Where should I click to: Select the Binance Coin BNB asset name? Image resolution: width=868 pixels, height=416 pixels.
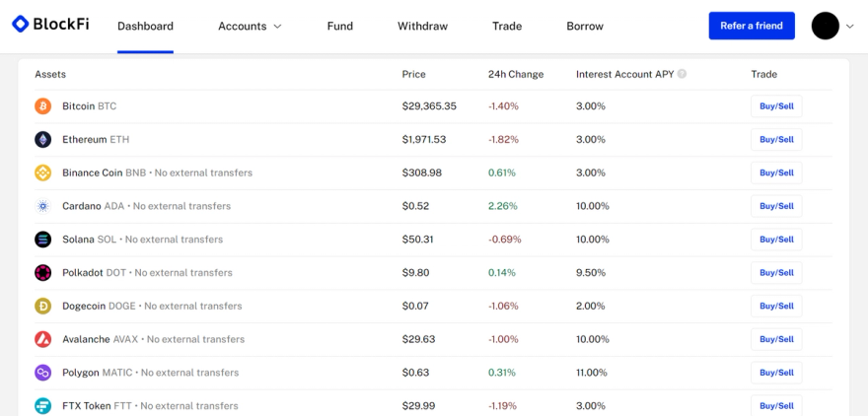pos(105,173)
